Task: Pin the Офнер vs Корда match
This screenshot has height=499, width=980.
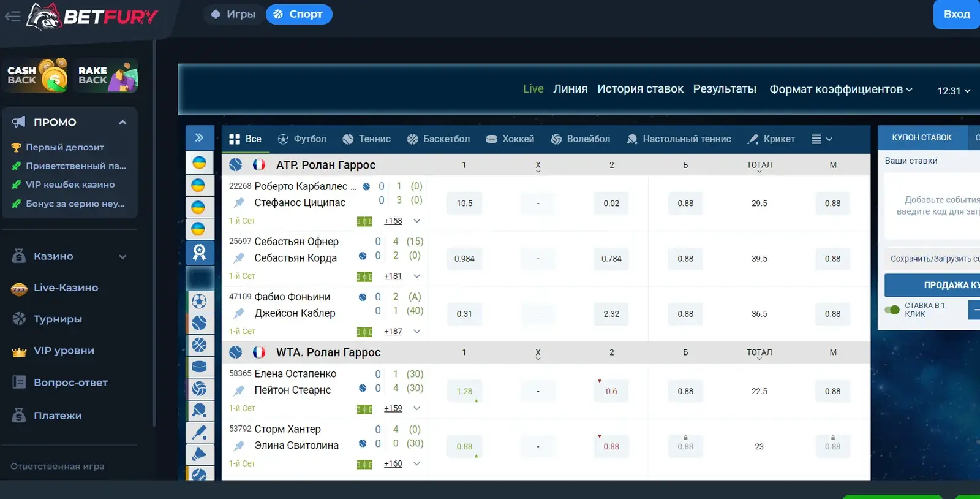Action: [x=239, y=257]
